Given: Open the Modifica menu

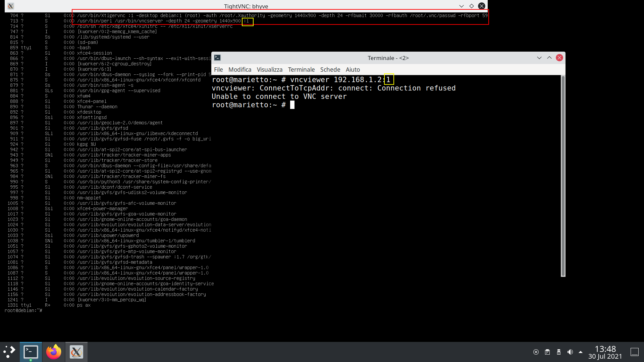Looking at the screenshot, I should pos(240,69).
